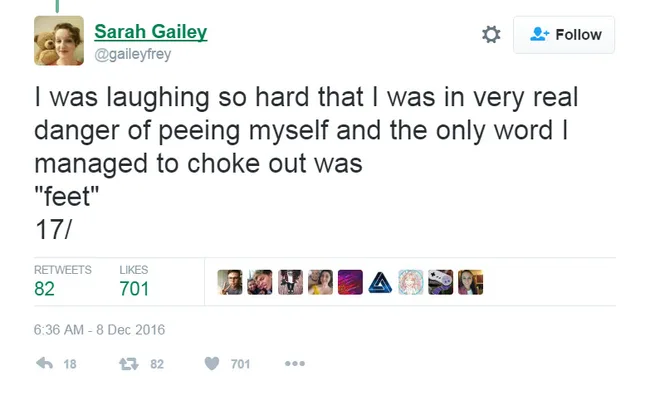The height and width of the screenshot is (400, 650).
Task: Open the blue triangle logo avatar
Action: point(380,282)
